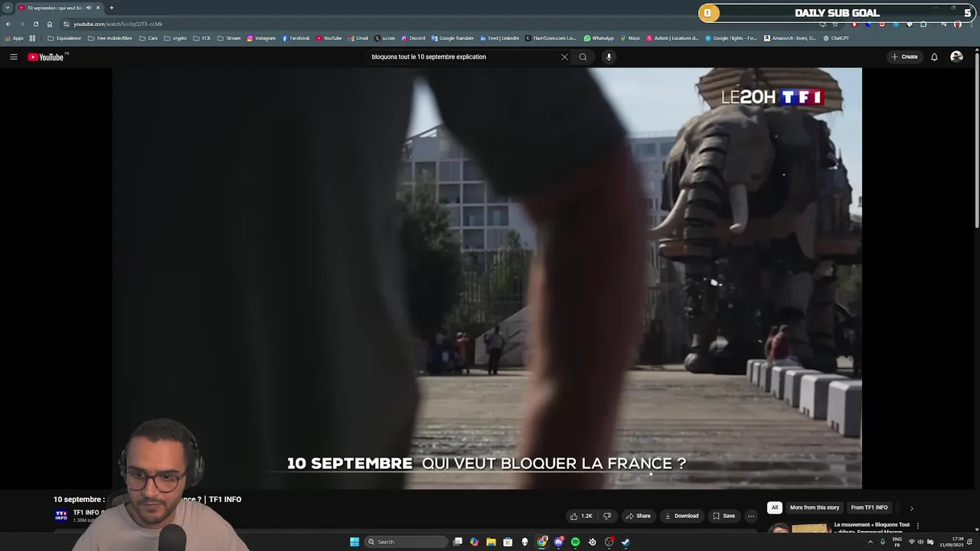
Task: Open the Free mobile/fibre bookmarks folder
Action: [x=109, y=38]
